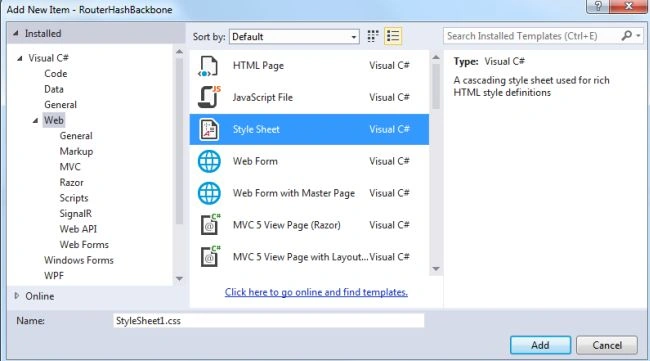The height and width of the screenshot is (361, 650).
Task: Click the dialog Help question-mark button
Action: pyautogui.click(x=598, y=6)
